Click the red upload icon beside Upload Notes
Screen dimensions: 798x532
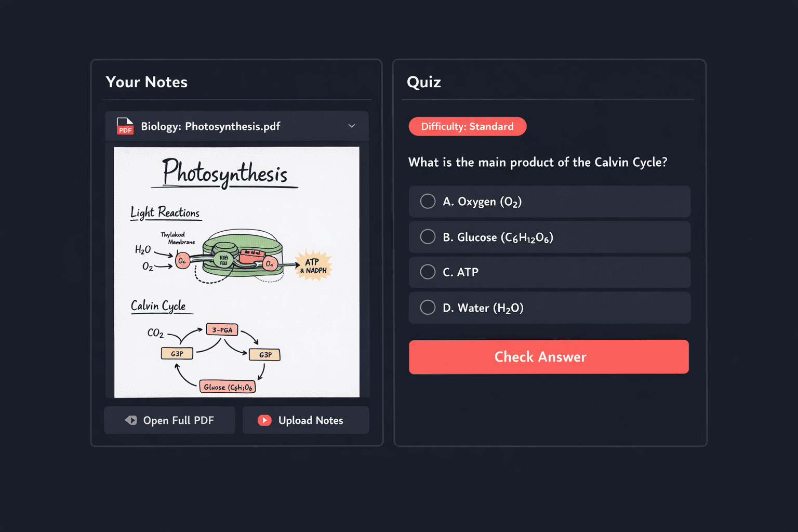[x=265, y=420]
